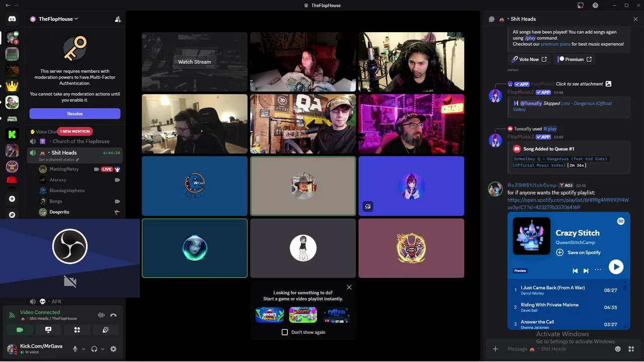Image resolution: width=644 pixels, height=362 pixels.
Task: Click Vote Now button in bot message
Action: coord(529,59)
